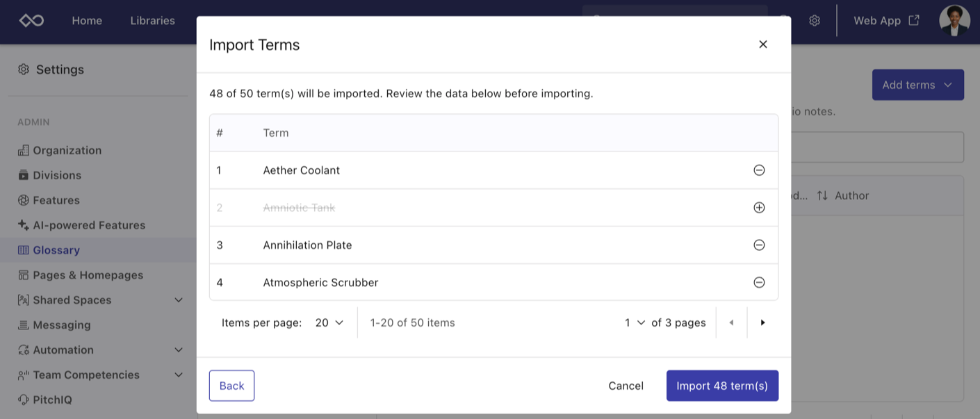Screen dimensions: 980x419
Task: Close the Import Terms dialog
Action: (762, 44)
